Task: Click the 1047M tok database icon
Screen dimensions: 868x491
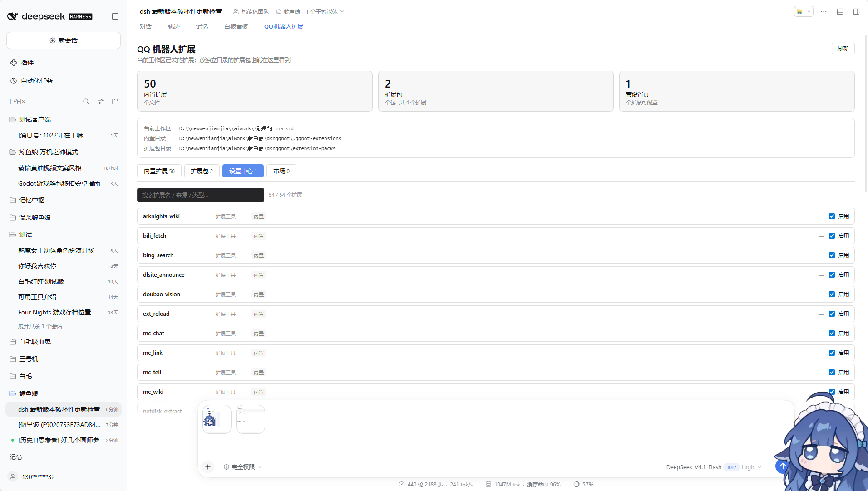Action: (488, 484)
